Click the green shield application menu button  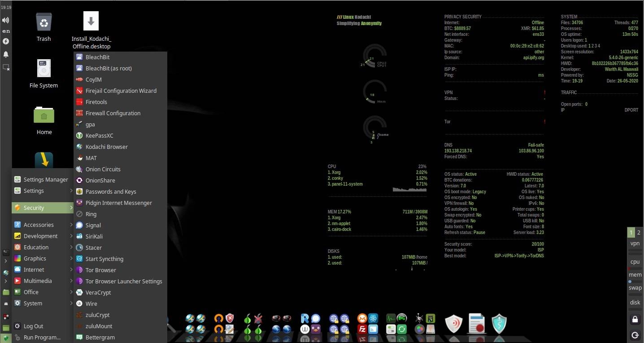(x=6, y=338)
